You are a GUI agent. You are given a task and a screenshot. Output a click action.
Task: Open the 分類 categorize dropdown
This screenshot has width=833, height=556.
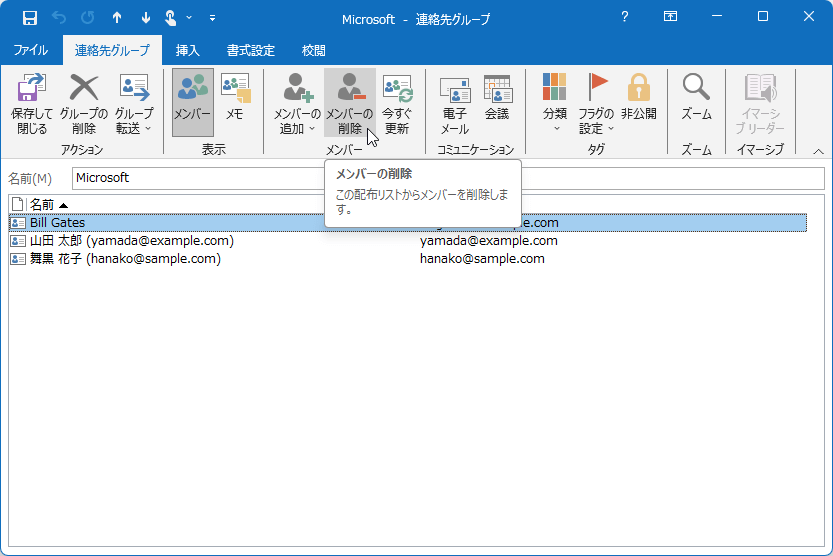coord(555,103)
